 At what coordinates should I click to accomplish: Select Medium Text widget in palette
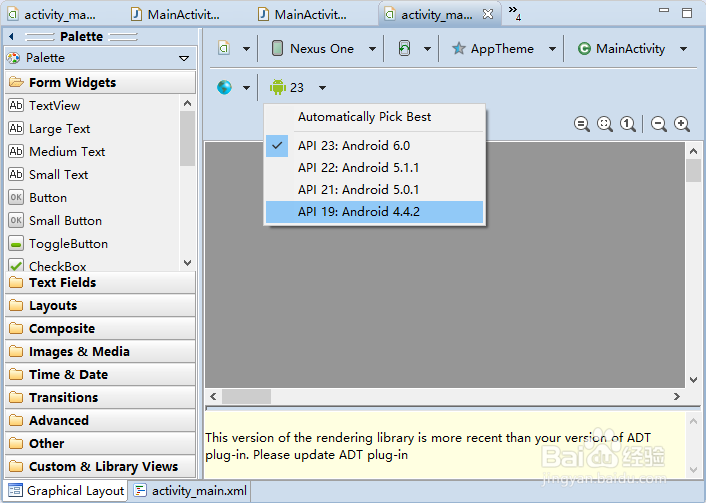[92, 152]
